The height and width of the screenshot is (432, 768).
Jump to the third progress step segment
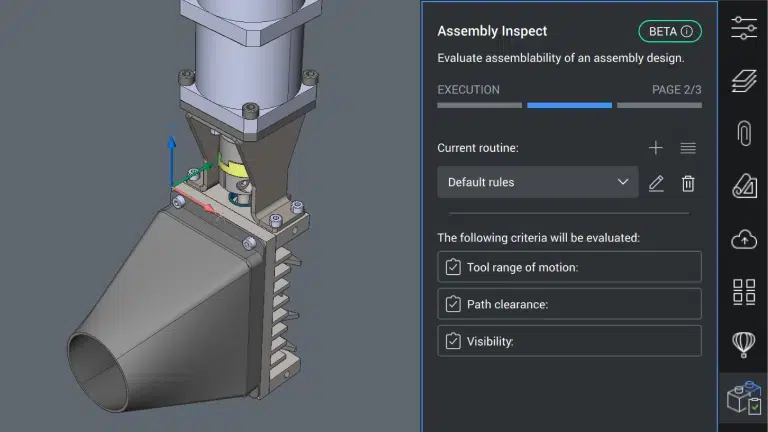(659, 104)
